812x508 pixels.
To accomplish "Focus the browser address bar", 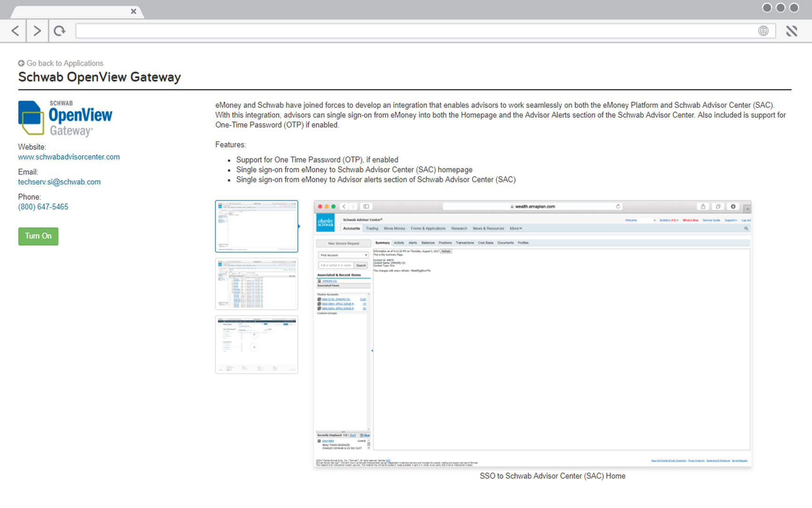I will tap(425, 31).
